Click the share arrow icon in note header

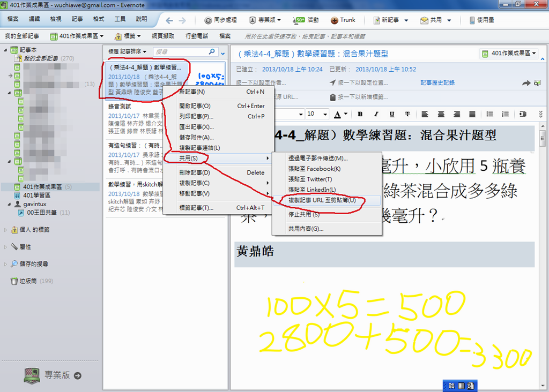point(526,83)
